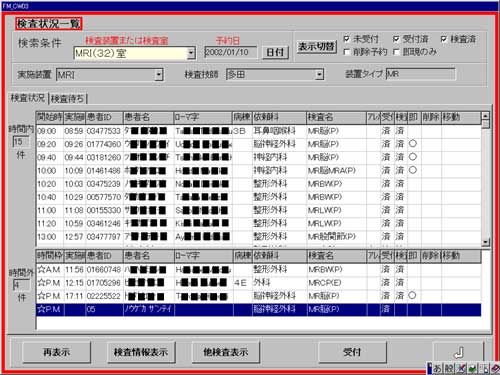Click the upper table scrollbar down arrow
This screenshot has height=375, width=500.
click(486, 242)
